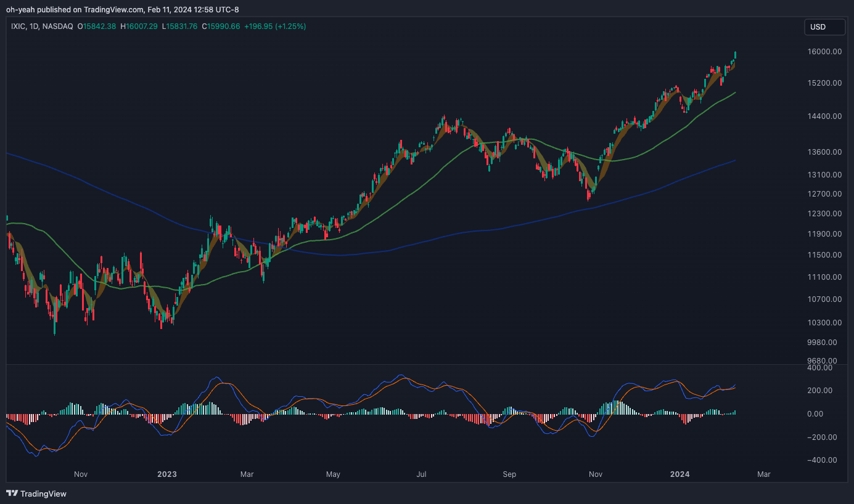Open the USD currency selector

(x=824, y=27)
